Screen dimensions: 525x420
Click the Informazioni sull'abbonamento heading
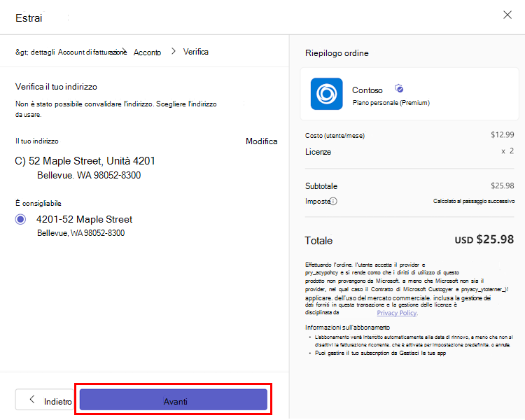click(x=347, y=327)
